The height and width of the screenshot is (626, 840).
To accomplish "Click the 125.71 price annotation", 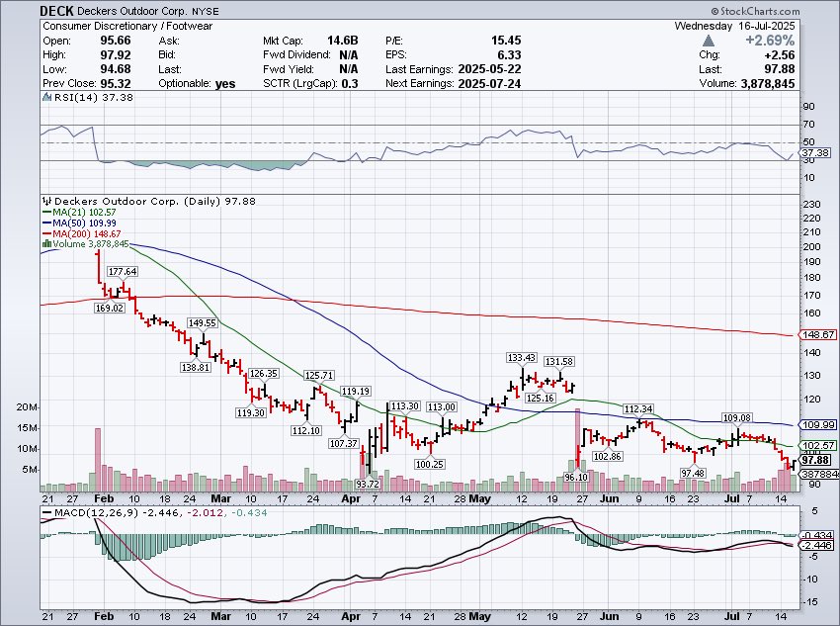I will [319, 375].
